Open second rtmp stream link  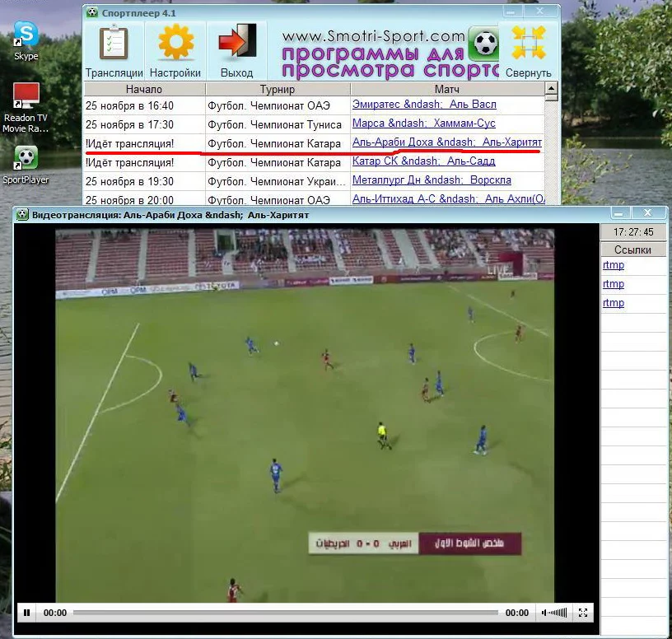click(614, 284)
